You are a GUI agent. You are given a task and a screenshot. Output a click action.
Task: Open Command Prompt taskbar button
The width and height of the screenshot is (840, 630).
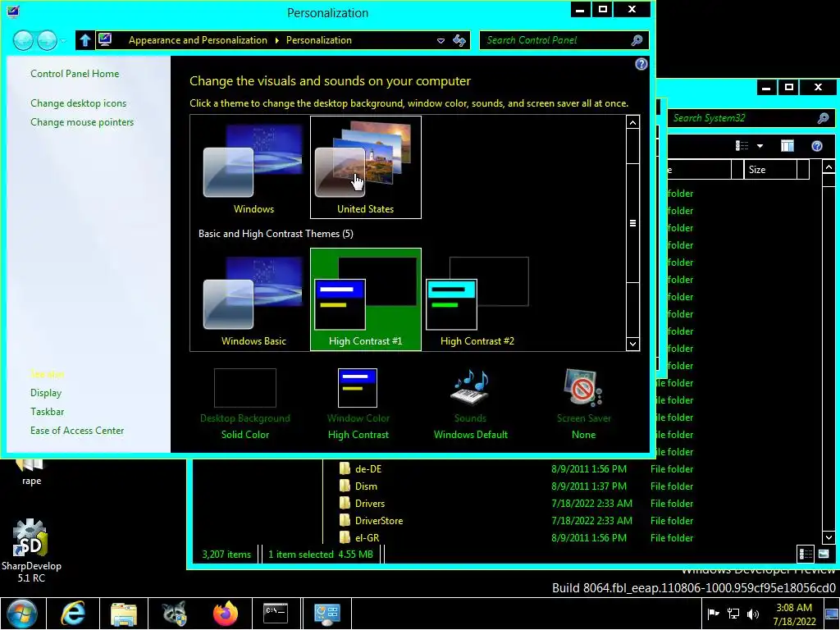pyautogui.click(x=276, y=614)
